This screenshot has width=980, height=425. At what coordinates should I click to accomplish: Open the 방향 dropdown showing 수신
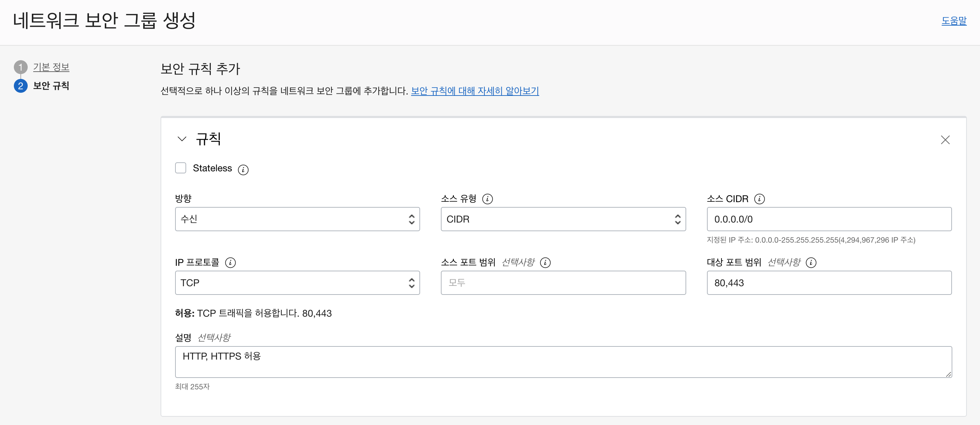coord(297,219)
